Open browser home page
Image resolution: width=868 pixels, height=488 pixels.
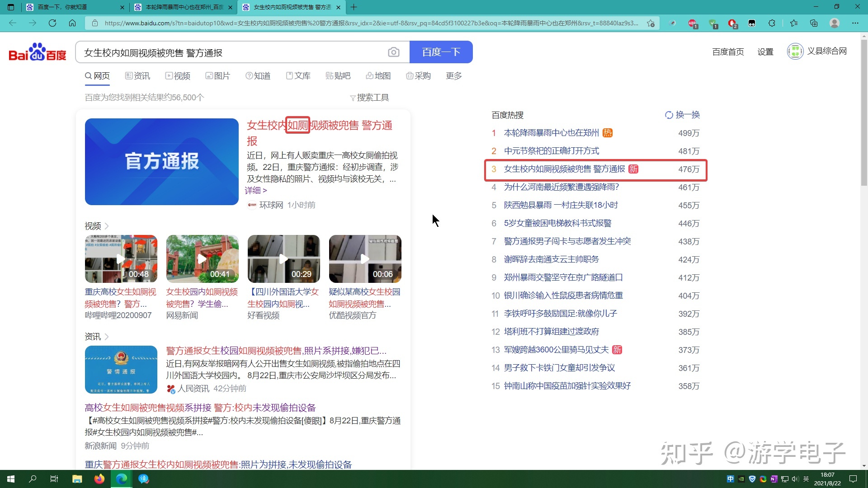pos(72,23)
